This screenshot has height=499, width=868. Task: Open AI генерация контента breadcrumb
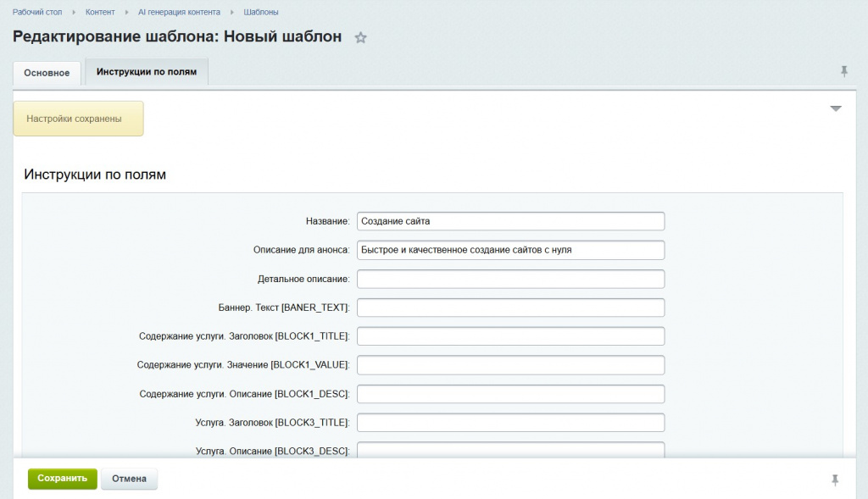click(x=179, y=12)
